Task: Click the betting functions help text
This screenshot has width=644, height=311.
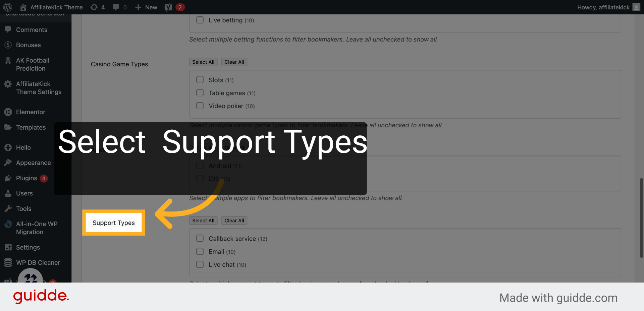Action: coord(314,39)
